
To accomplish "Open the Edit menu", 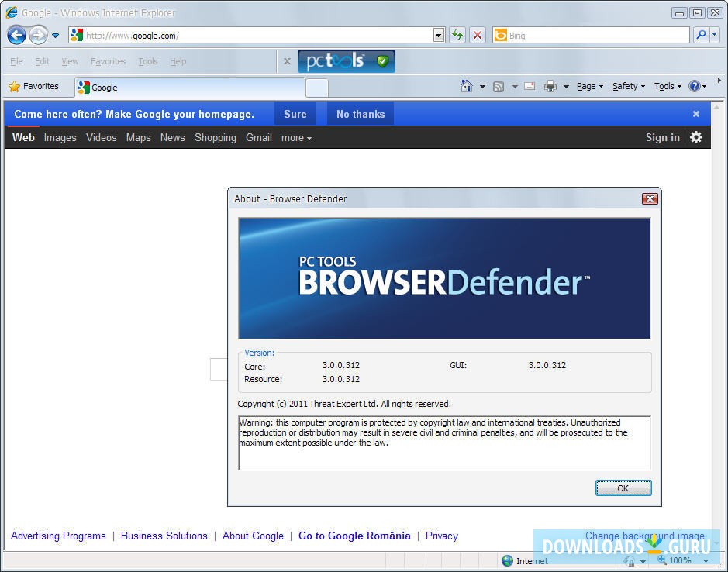I will point(42,61).
